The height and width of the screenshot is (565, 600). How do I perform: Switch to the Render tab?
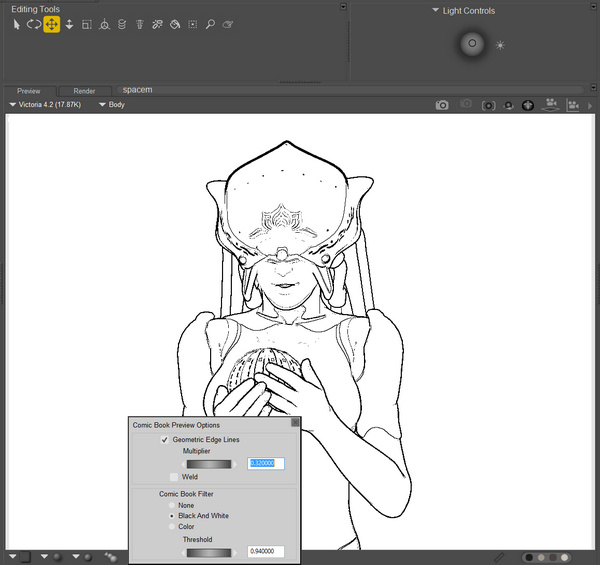(84, 90)
